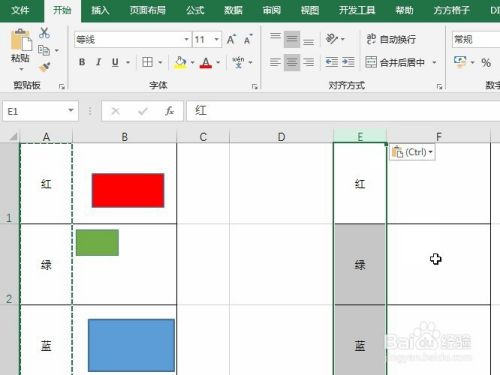500x375 pixels.
Task: Switch to 公式 Formulas tab
Action: [195, 10]
